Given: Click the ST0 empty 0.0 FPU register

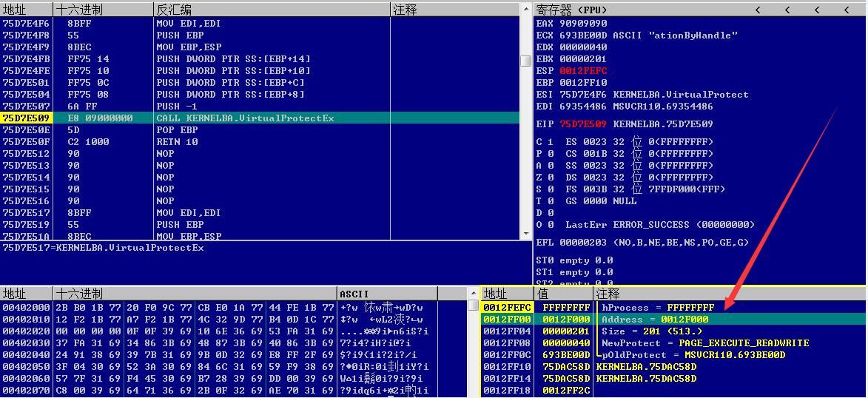Looking at the screenshot, I should point(575,260).
